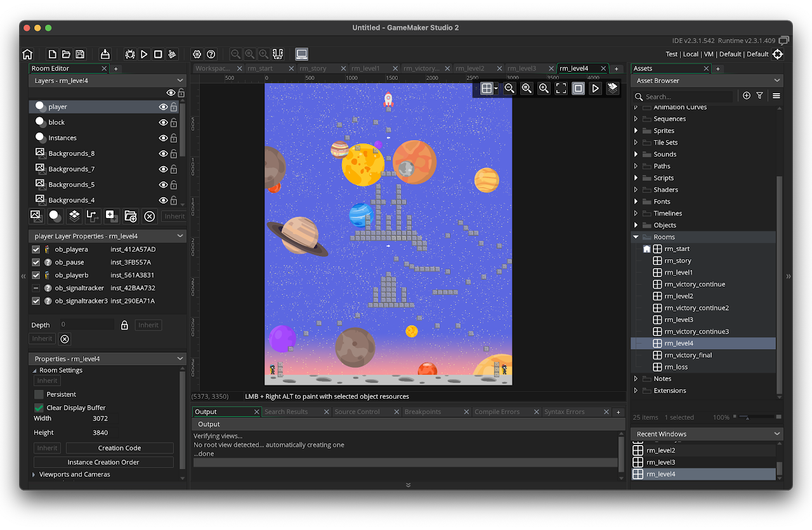
Task: Hide the player layer
Action: point(163,107)
